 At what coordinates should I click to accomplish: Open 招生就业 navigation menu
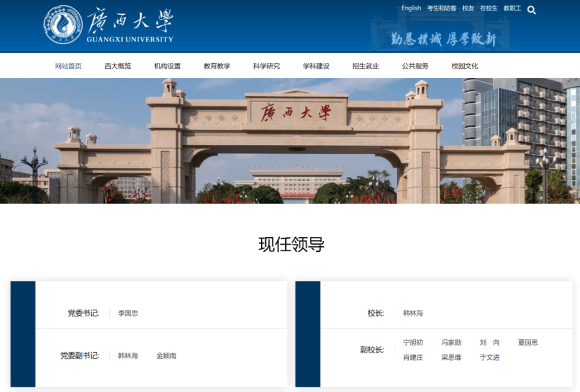pos(366,66)
